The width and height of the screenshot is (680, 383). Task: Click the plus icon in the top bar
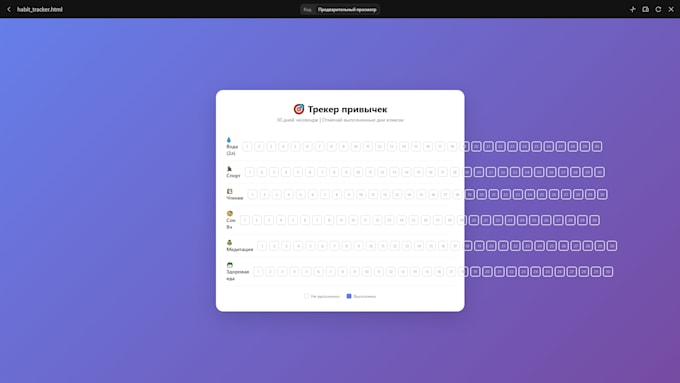pos(632,9)
